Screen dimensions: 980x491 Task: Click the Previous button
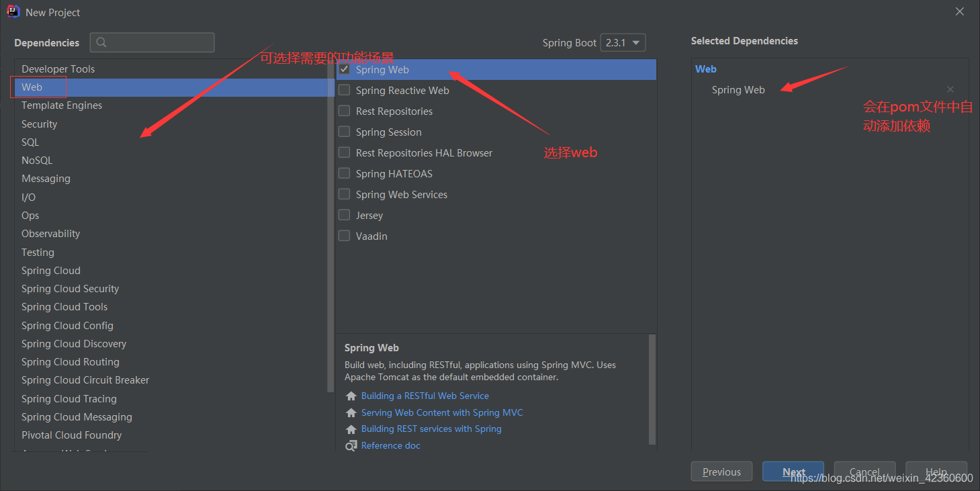tap(722, 472)
